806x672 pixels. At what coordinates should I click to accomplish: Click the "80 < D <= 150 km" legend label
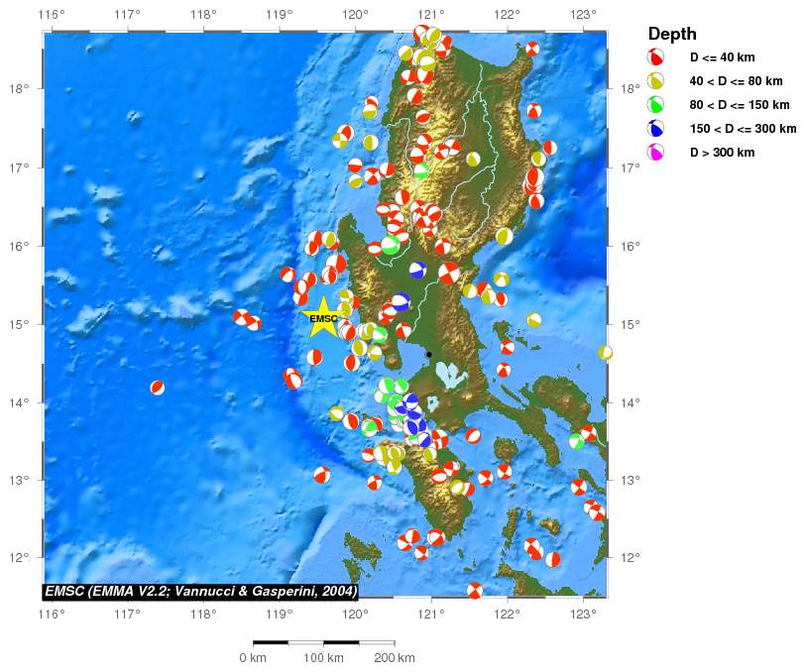click(740, 105)
